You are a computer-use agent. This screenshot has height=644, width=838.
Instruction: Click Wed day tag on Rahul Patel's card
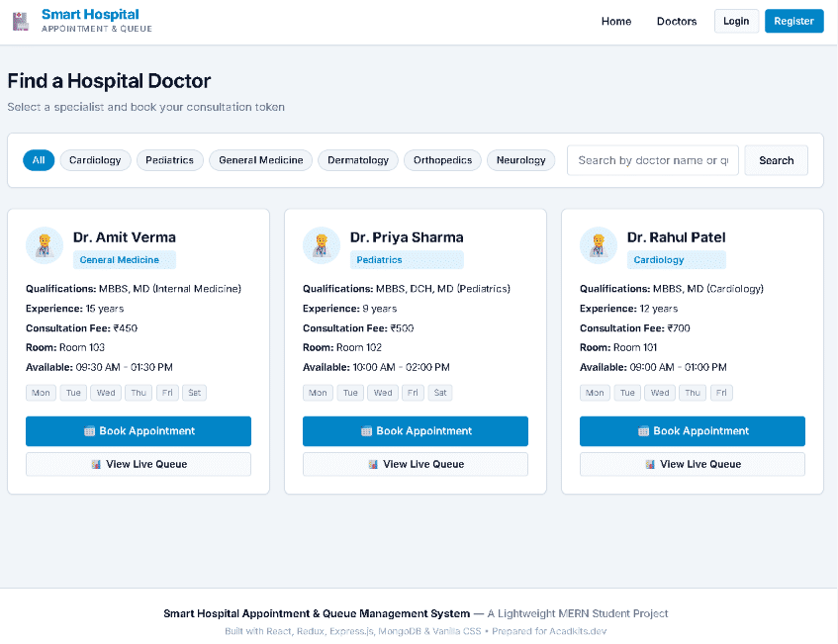click(660, 393)
